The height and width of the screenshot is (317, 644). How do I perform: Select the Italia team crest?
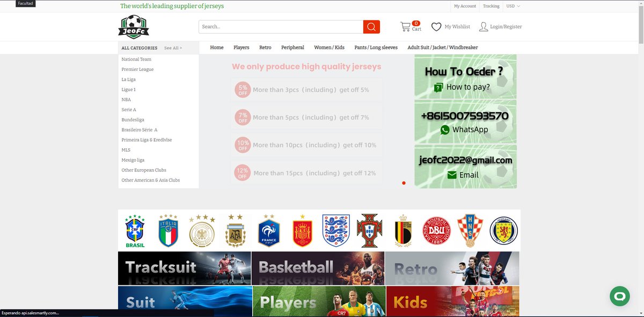coord(168,231)
